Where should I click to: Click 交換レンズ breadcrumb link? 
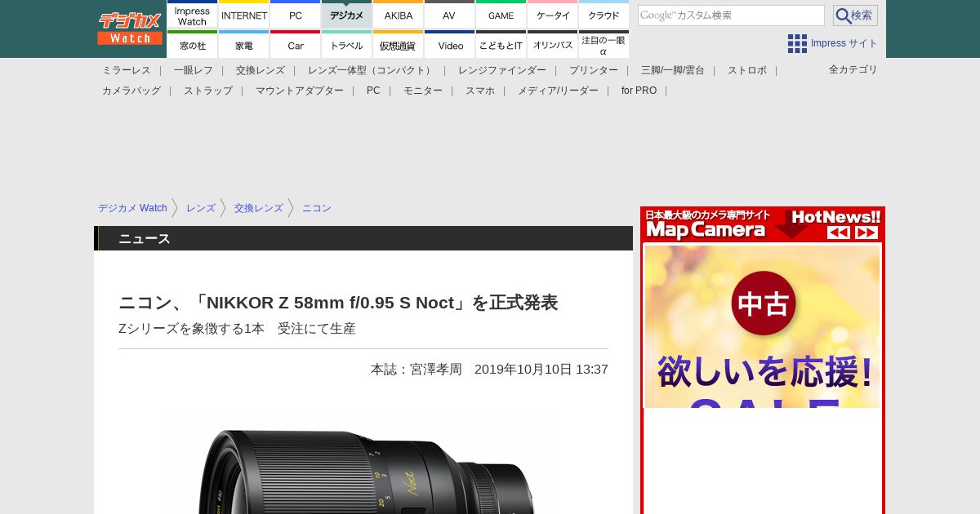click(259, 208)
